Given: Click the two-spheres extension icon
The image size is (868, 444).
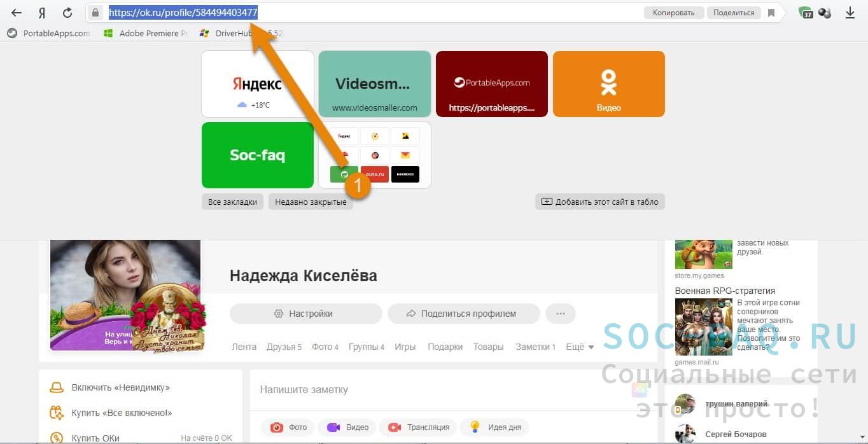Looking at the screenshot, I should (x=825, y=13).
